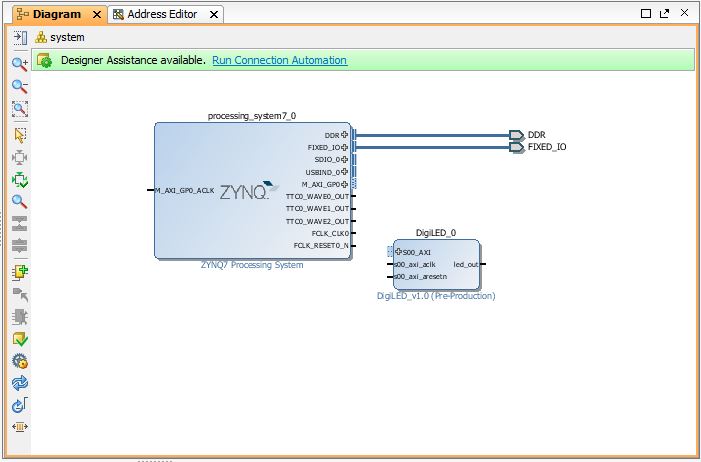Screen dimensions: 701x462
Task: Select the ZYNQ processing system logo
Action: click(249, 191)
